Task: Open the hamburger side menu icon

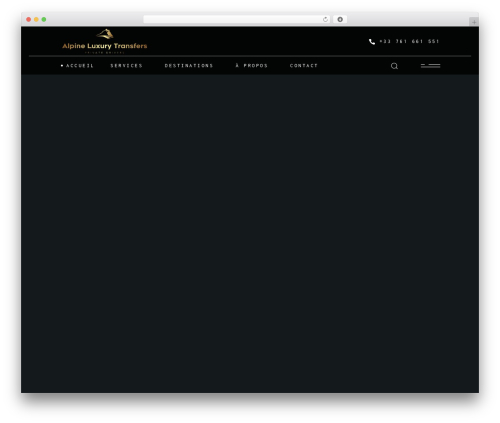Action: click(x=430, y=66)
